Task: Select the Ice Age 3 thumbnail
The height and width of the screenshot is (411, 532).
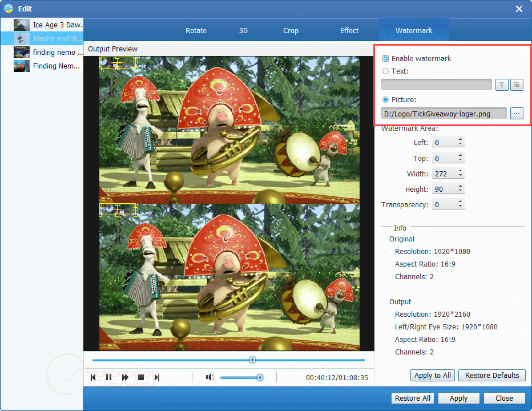Action: tap(21, 25)
